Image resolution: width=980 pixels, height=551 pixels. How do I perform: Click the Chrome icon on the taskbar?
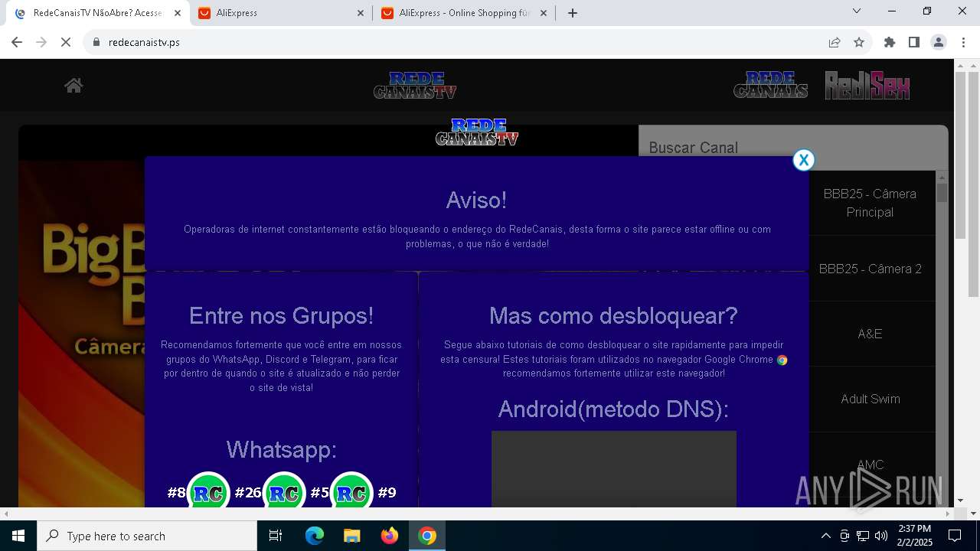427,536
